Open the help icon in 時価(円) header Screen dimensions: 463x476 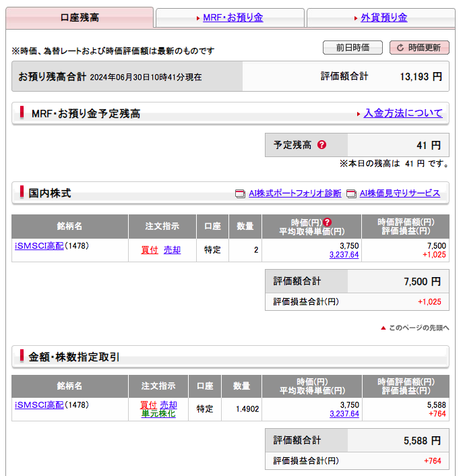tap(327, 222)
